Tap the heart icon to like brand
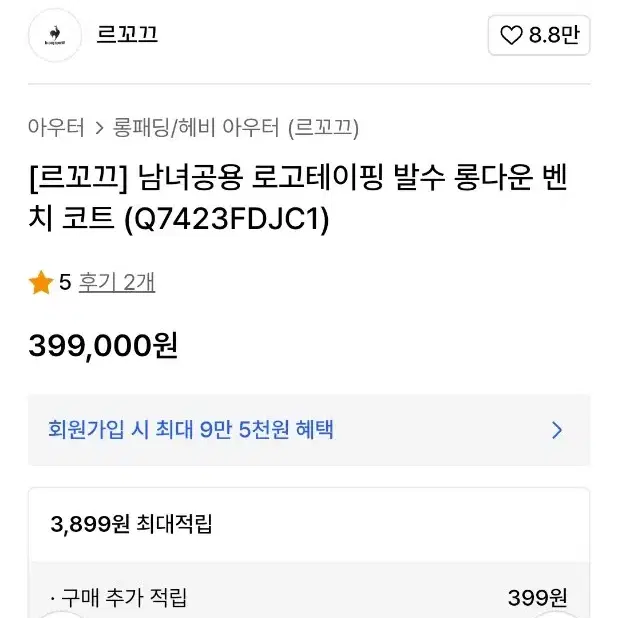Image resolution: width=618 pixels, height=618 pixels. click(511, 35)
